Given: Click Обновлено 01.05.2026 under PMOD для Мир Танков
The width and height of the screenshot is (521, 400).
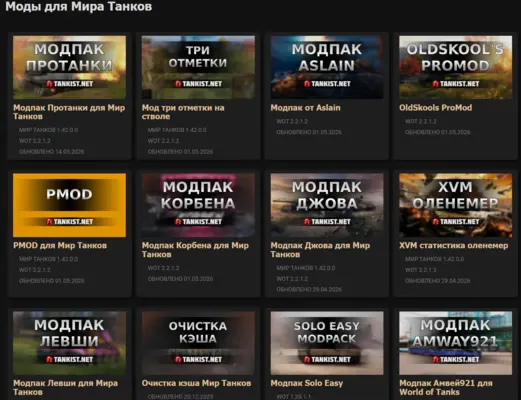Looking at the screenshot, I should coord(52,281).
